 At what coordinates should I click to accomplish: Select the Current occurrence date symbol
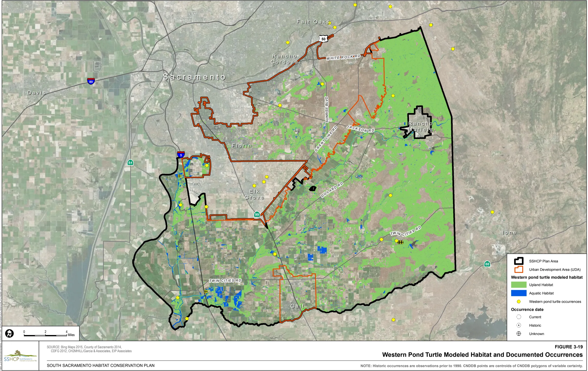click(x=519, y=317)
